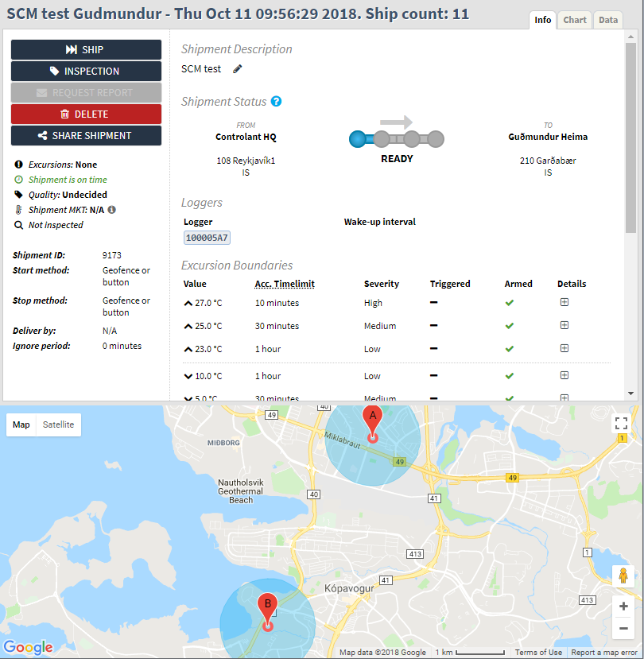Delete the shipment with the DELETE button
Image resolution: width=644 pixels, height=659 pixels.
86,114
